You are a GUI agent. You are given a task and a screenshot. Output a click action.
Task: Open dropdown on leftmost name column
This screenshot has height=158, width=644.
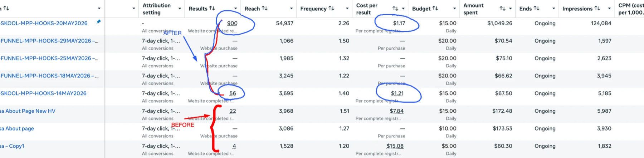click(99, 9)
